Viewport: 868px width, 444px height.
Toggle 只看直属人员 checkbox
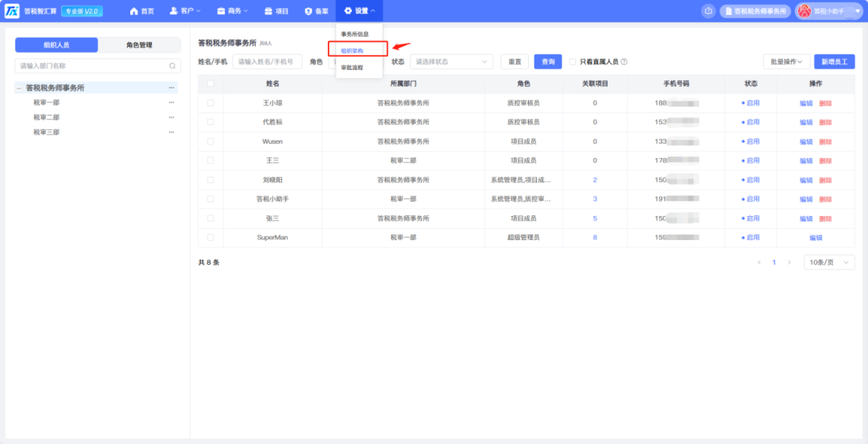573,62
